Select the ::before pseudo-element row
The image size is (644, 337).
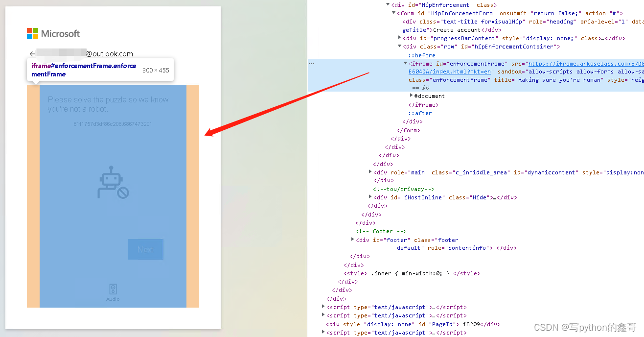[422, 55]
